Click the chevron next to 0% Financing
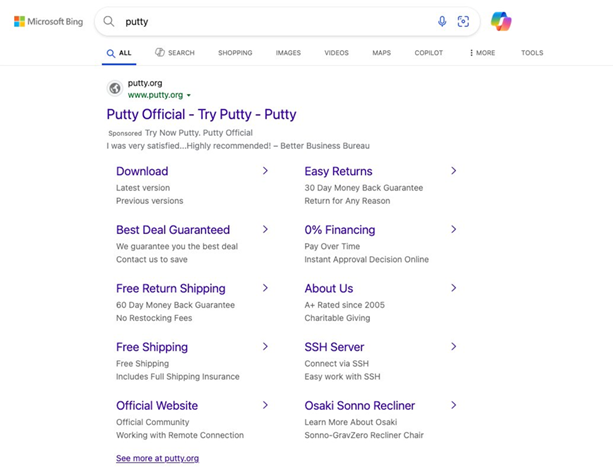613x473 pixels. pyautogui.click(x=453, y=229)
